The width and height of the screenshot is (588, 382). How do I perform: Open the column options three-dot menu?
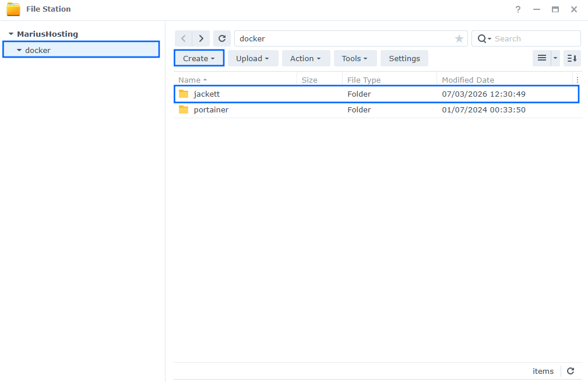click(x=578, y=80)
